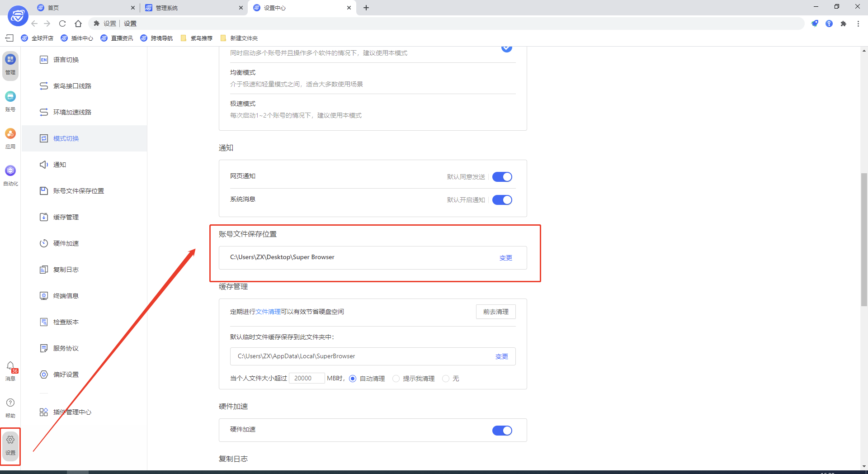Click 变更 to change account file location

[x=505, y=258]
